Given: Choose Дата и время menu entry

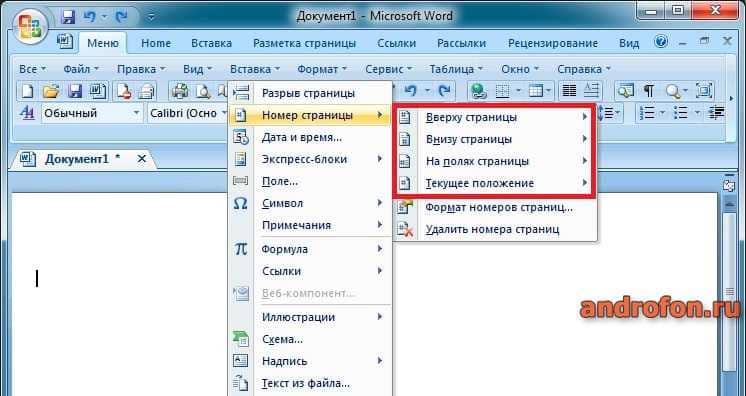Looking at the screenshot, I should [x=310, y=138].
